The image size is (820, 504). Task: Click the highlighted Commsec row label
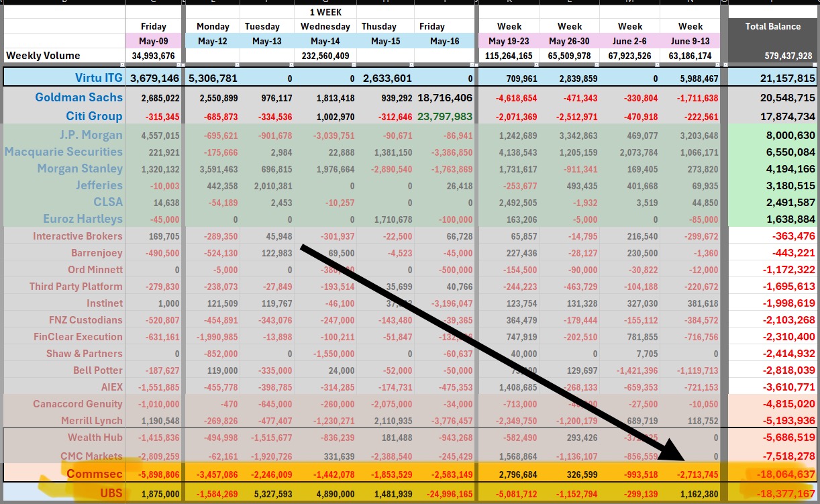(x=95, y=474)
